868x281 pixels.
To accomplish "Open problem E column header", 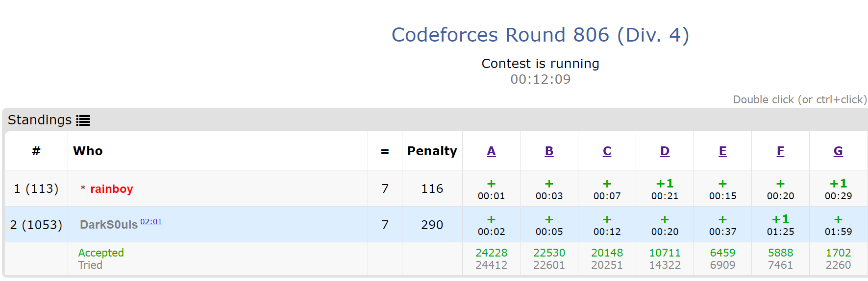I will click(x=722, y=151).
